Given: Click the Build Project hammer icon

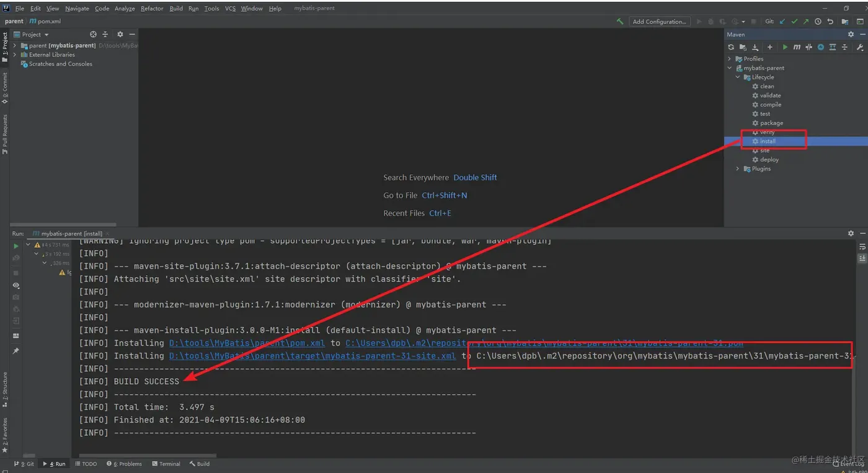Looking at the screenshot, I should 619,21.
